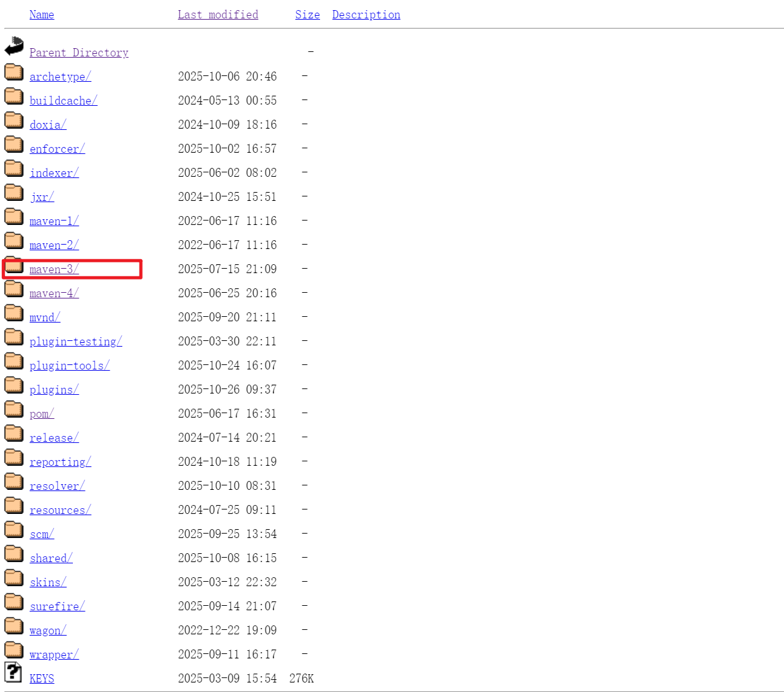Click the folder icon next to scm/
The image size is (784, 692).
tap(14, 529)
